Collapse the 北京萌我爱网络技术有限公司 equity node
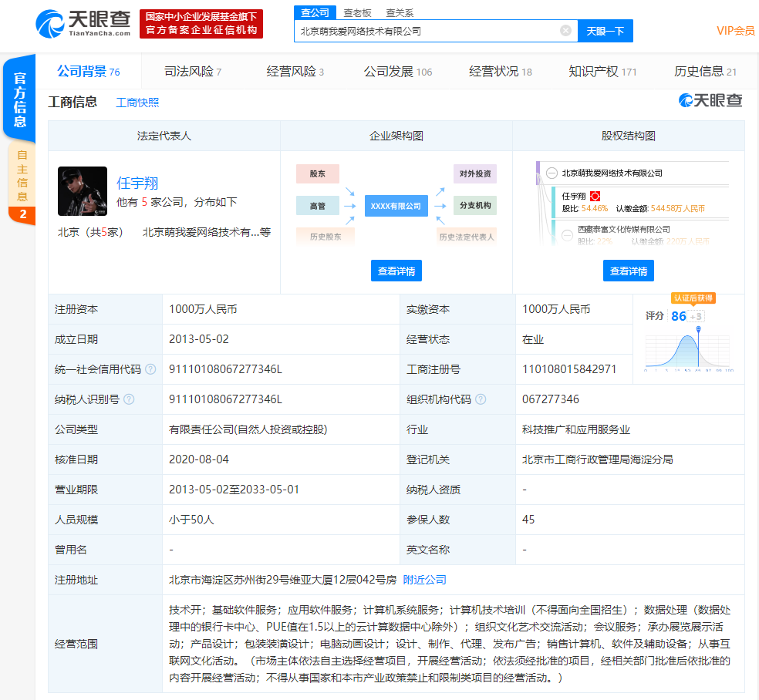The height and width of the screenshot is (700, 759). [x=552, y=173]
